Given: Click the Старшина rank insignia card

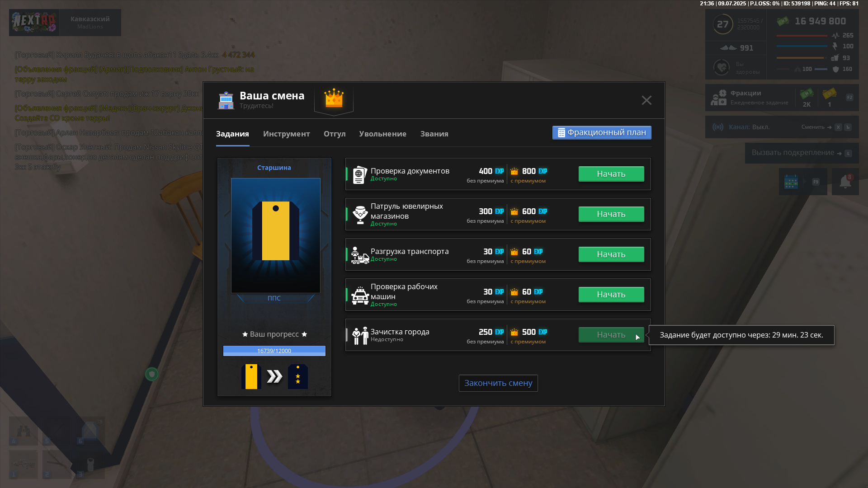Looking at the screenshot, I should (276, 235).
